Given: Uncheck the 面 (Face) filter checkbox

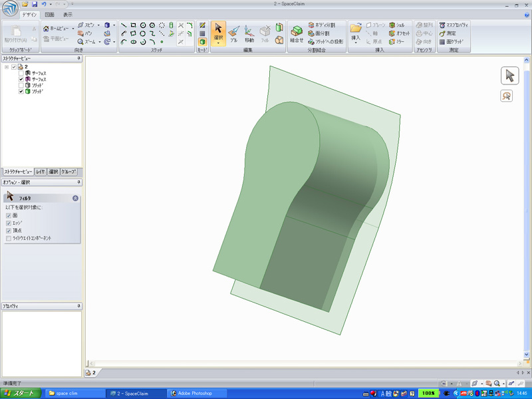Looking at the screenshot, I should click(8, 215).
